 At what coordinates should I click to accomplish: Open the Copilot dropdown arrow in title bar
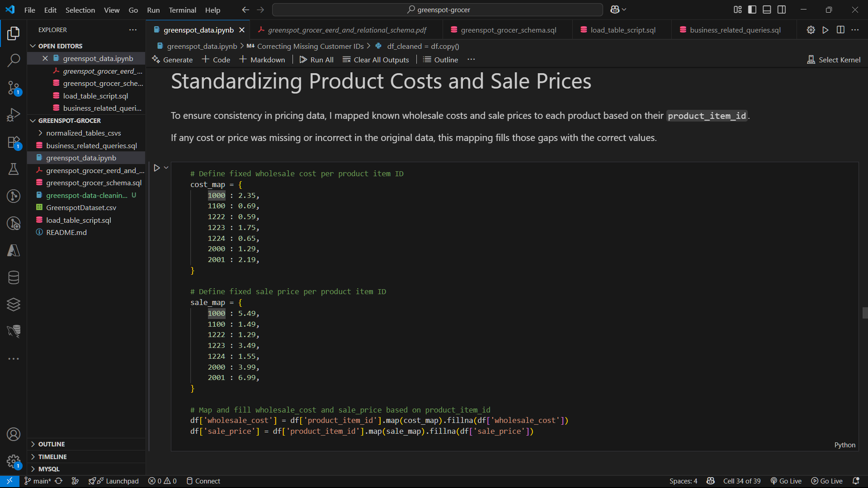624,9
